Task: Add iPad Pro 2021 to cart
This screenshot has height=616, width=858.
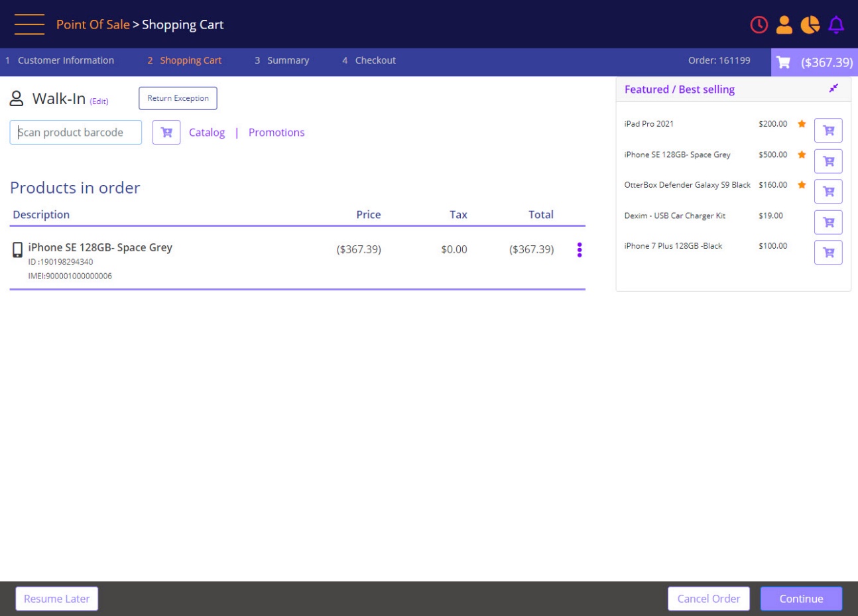Action: pos(828,131)
